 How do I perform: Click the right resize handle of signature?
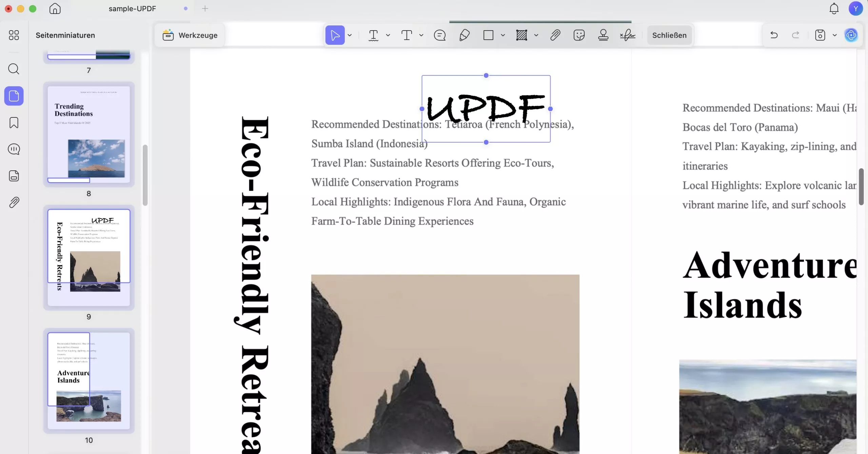[x=550, y=109]
